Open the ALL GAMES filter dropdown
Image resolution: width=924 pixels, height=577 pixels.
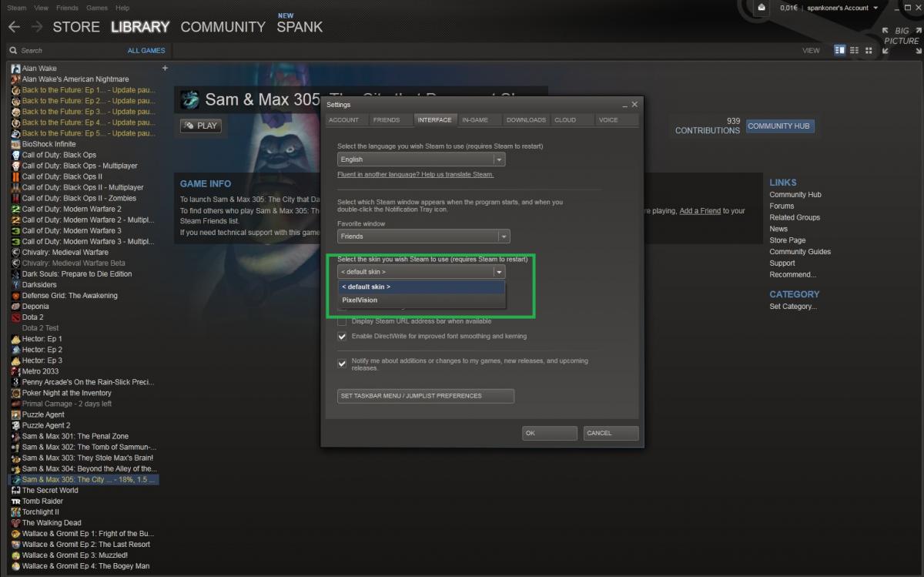pos(146,51)
